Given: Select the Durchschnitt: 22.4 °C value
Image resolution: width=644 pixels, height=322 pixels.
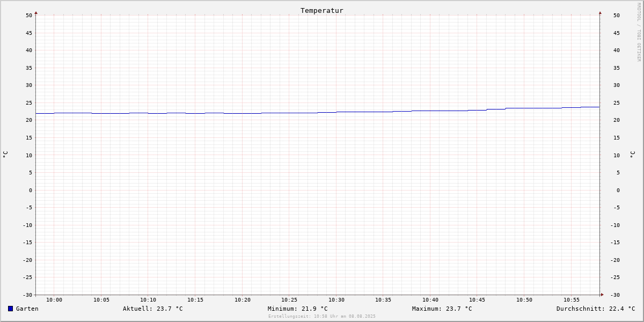Looking at the screenshot, I should coord(596,309).
